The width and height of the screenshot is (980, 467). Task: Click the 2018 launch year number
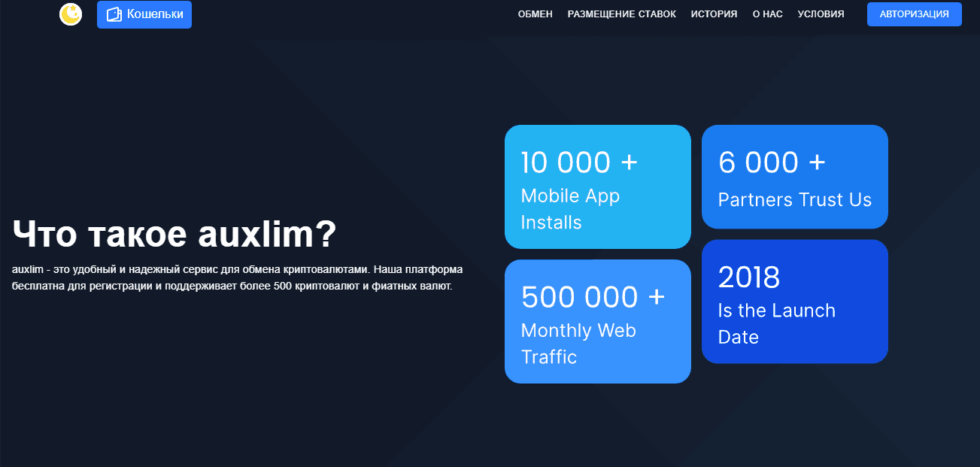tap(748, 277)
